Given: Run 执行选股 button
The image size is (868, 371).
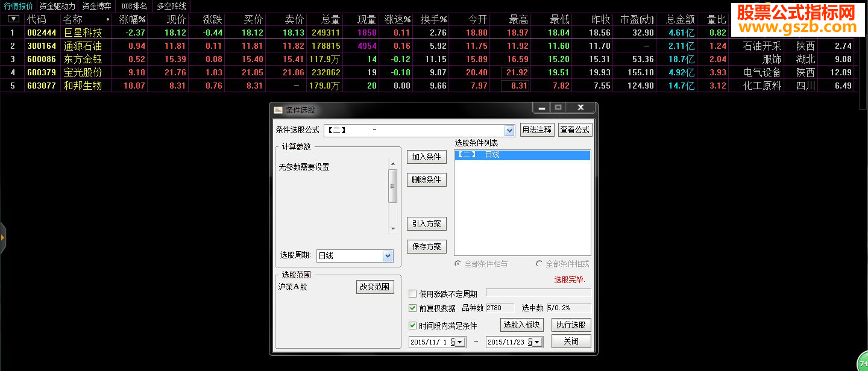Looking at the screenshot, I should point(571,325).
